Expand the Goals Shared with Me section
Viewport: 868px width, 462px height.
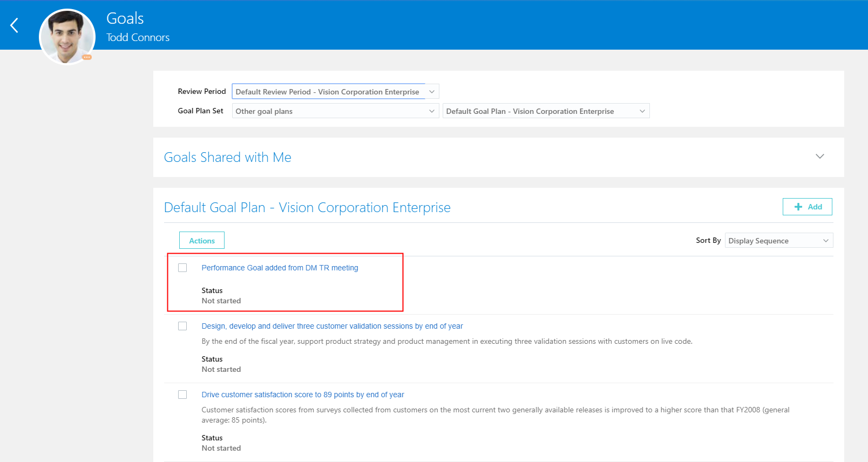pyautogui.click(x=819, y=157)
